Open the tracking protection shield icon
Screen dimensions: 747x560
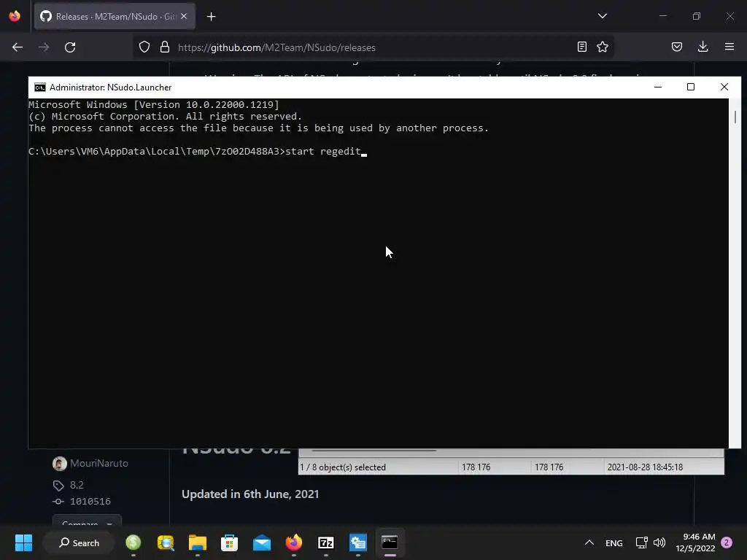pyautogui.click(x=144, y=47)
